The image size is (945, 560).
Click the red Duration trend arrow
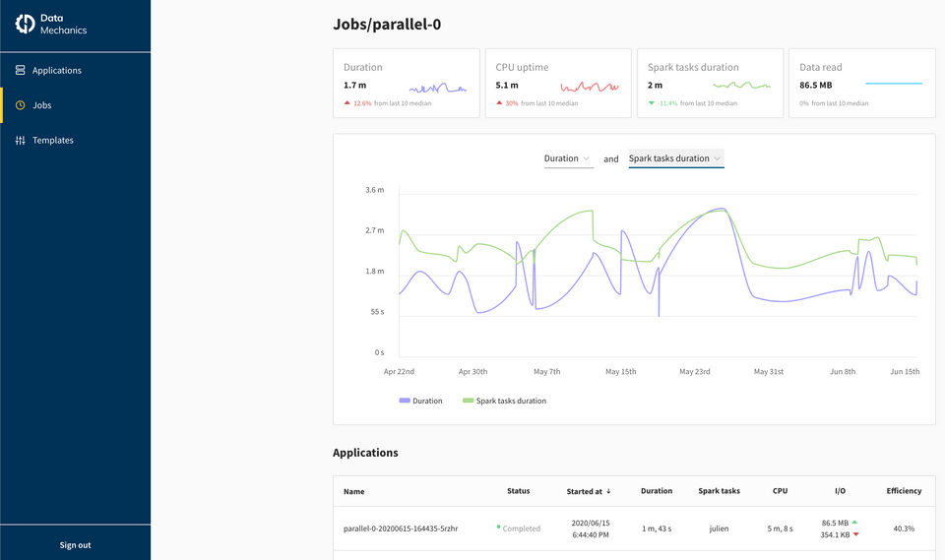tap(347, 103)
